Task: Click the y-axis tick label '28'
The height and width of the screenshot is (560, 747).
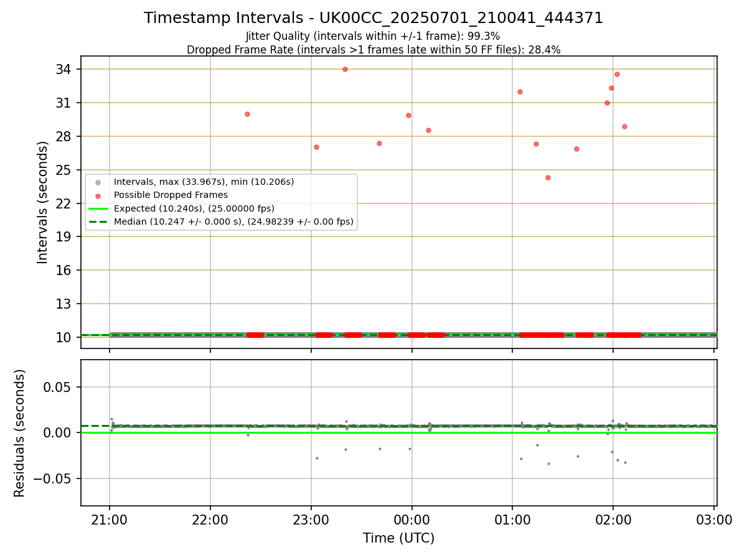Action: [x=64, y=136]
